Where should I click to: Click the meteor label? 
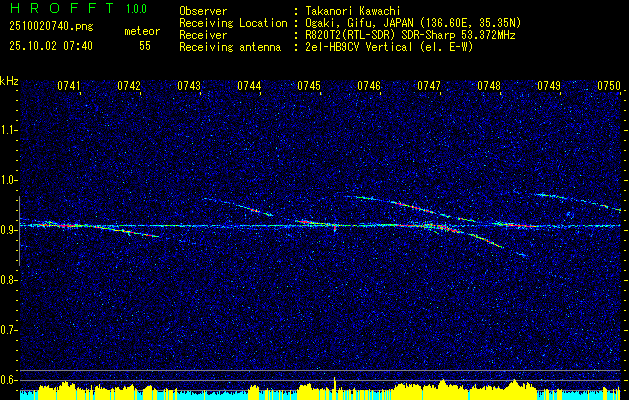[142, 31]
